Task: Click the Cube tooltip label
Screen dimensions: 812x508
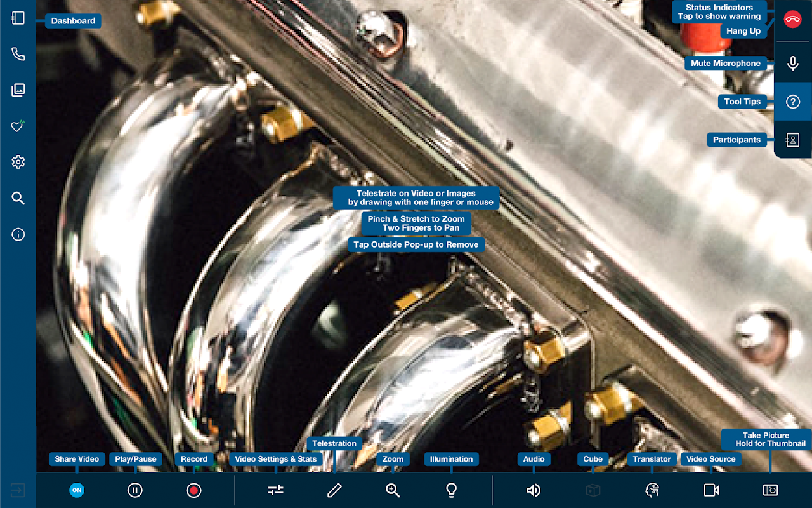Action: (593, 459)
